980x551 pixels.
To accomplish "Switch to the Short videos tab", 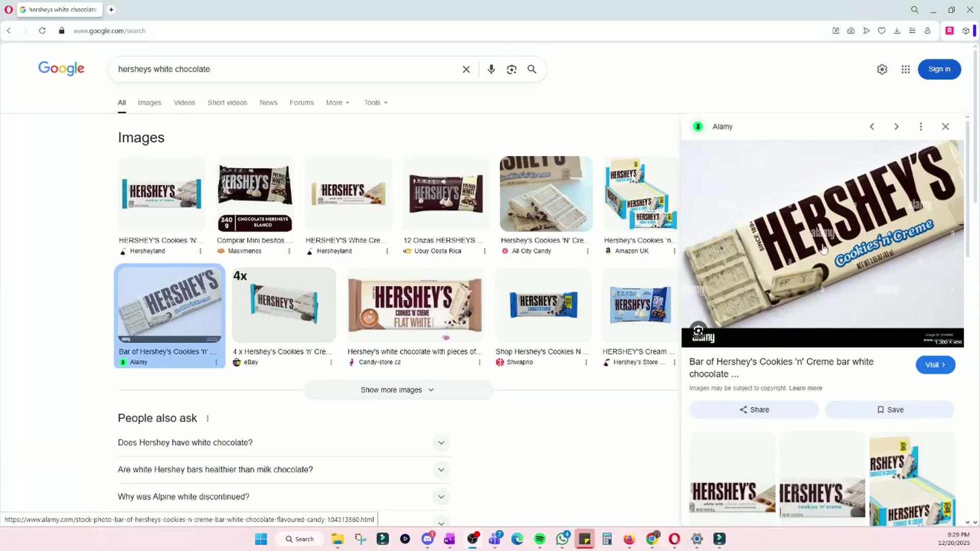I will point(227,103).
